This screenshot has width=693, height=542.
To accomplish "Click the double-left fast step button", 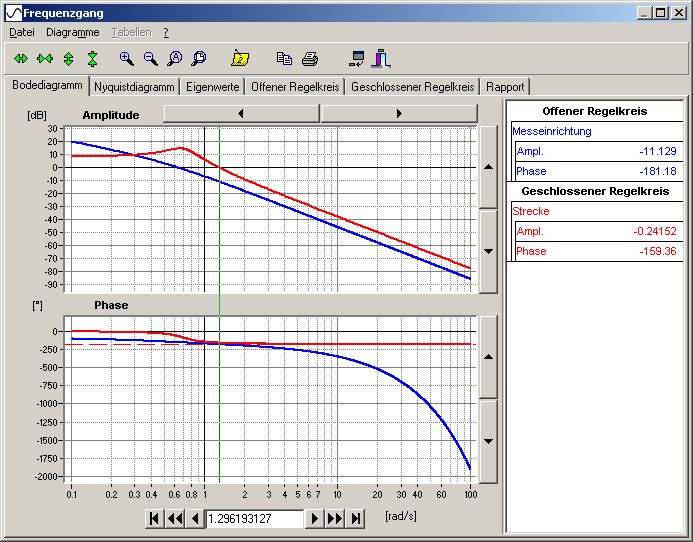I will coord(175,518).
